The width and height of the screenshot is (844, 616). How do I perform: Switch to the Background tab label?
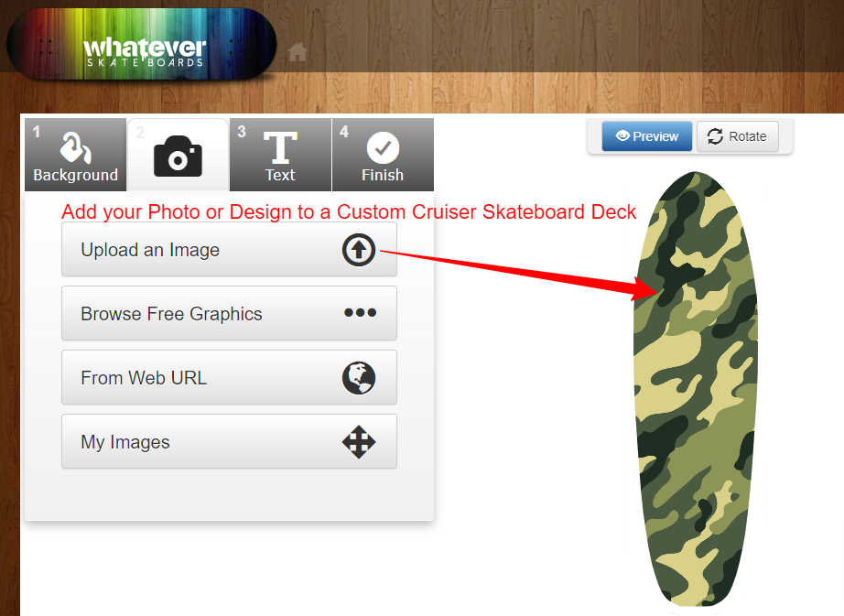coord(75,176)
